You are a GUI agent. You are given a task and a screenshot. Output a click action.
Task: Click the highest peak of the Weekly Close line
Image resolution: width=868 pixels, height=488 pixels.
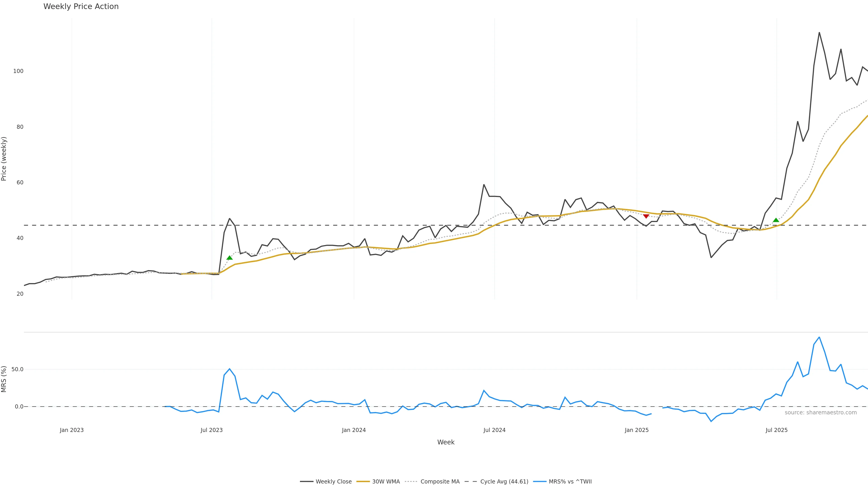click(x=819, y=33)
